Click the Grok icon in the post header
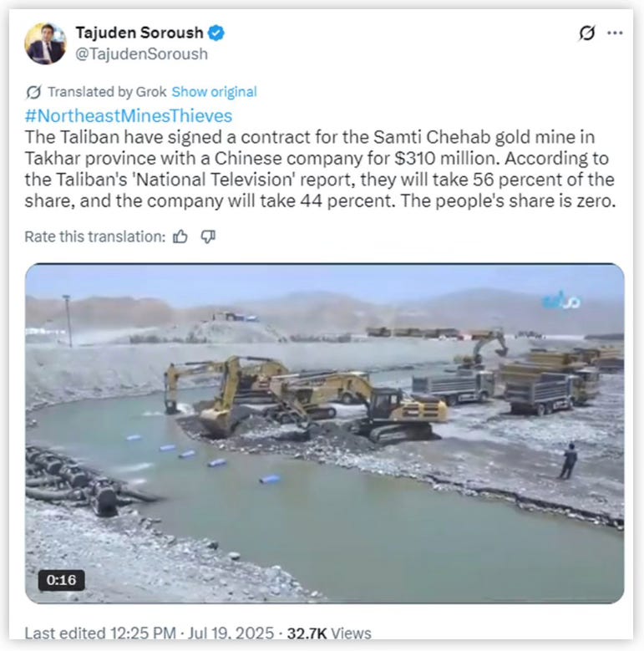This screenshot has height=651, width=644. pyautogui.click(x=586, y=33)
